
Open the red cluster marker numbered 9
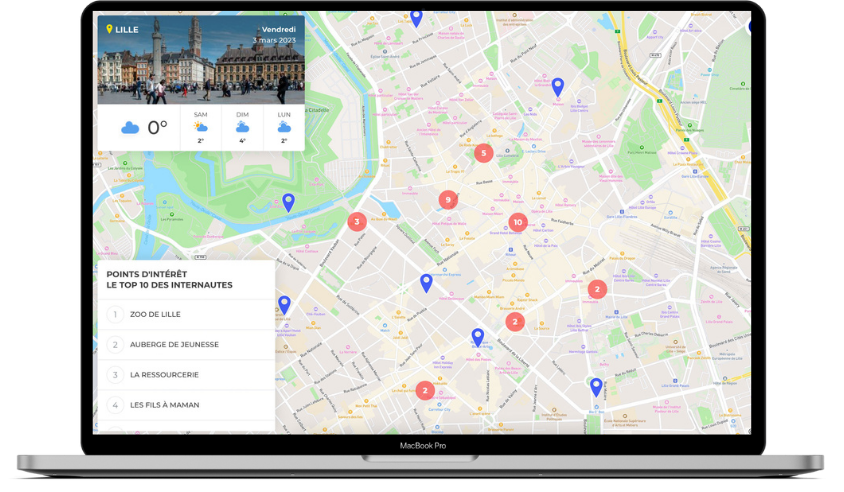(x=448, y=200)
